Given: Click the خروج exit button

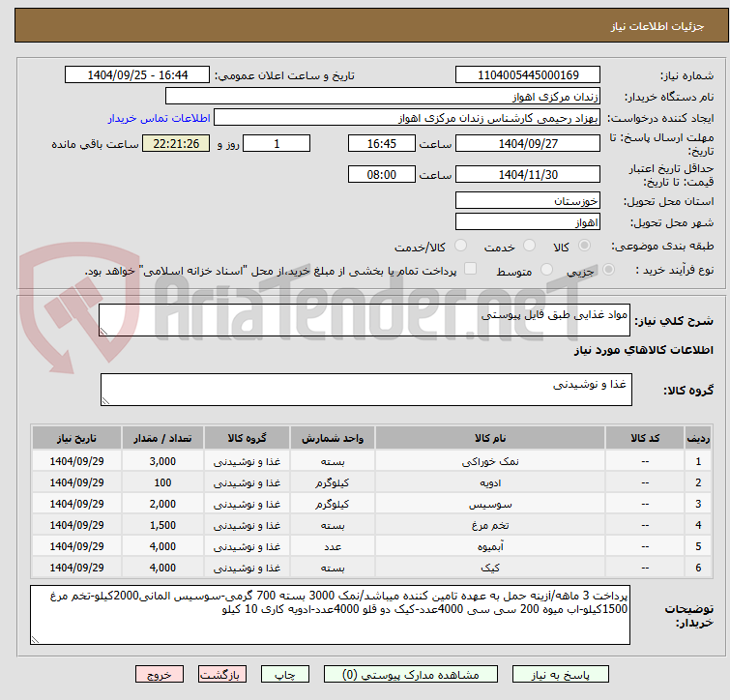Looking at the screenshot, I should coord(160,675).
